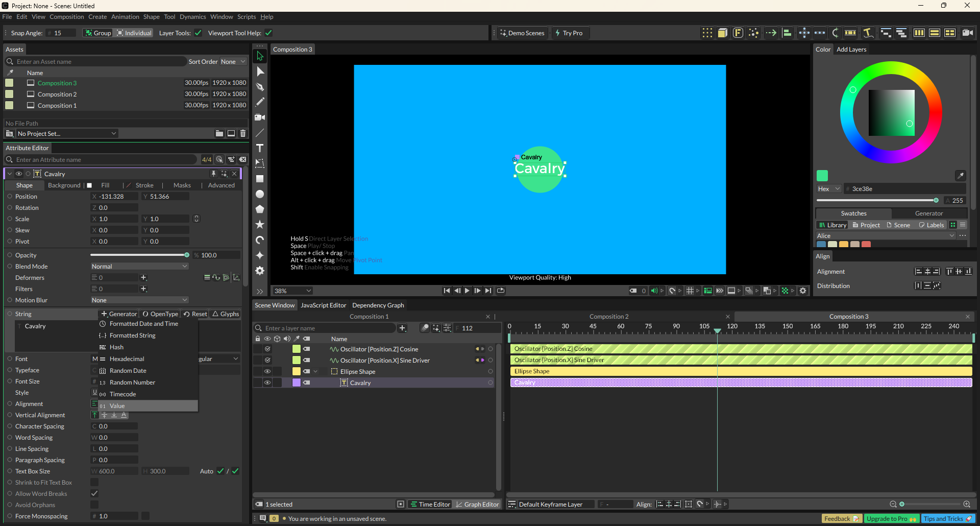Open the Blend Mode dropdown
This screenshot has height=526, width=980.
(139, 267)
